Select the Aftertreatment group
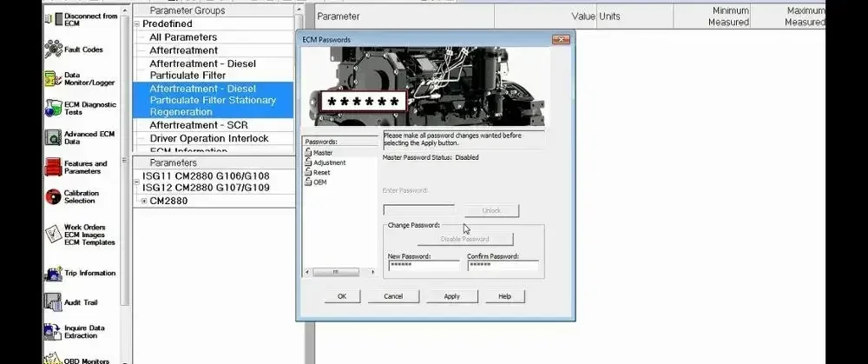 pos(183,50)
